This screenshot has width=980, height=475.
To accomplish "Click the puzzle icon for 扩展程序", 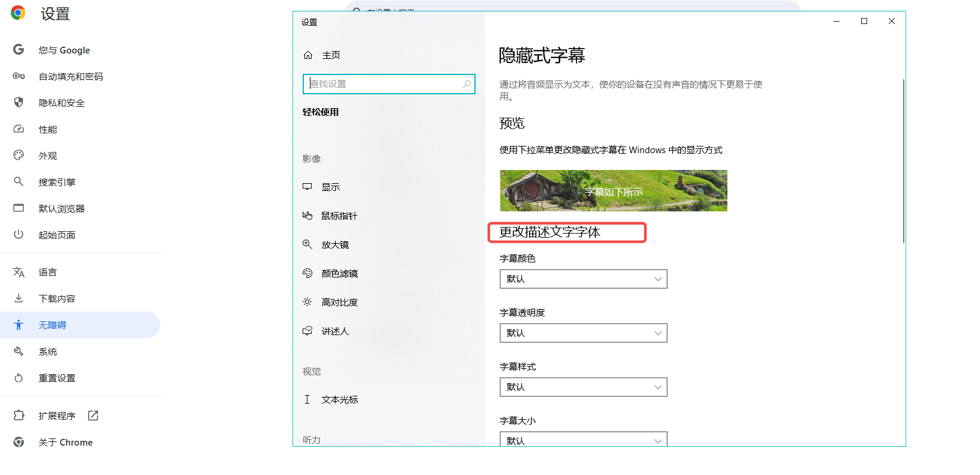I will point(19,415).
